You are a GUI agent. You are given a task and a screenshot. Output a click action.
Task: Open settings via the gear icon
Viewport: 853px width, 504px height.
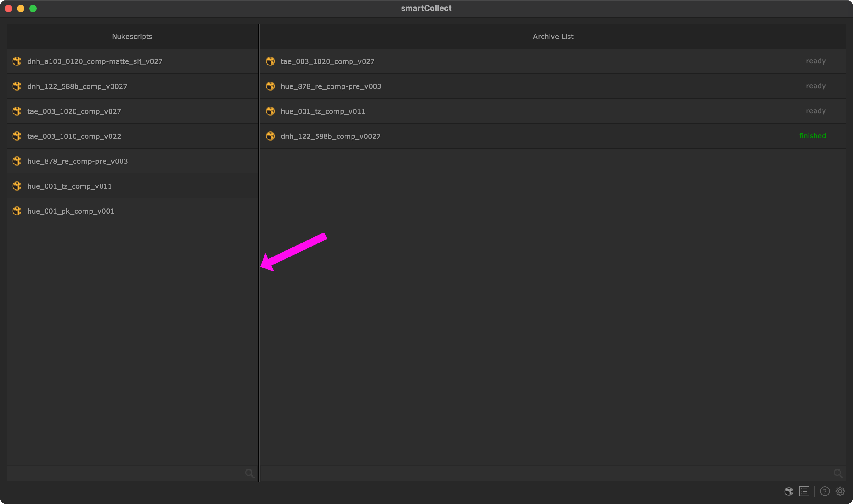click(x=840, y=492)
